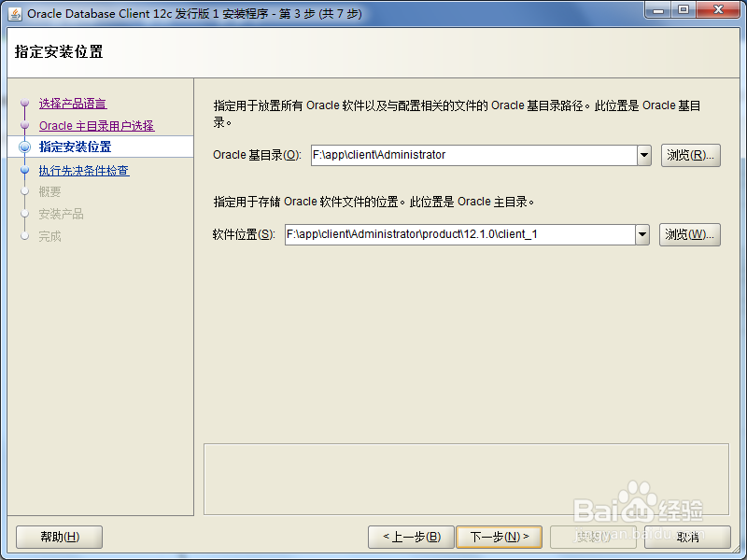Click the Oracle 基目录 path input field

474,155
